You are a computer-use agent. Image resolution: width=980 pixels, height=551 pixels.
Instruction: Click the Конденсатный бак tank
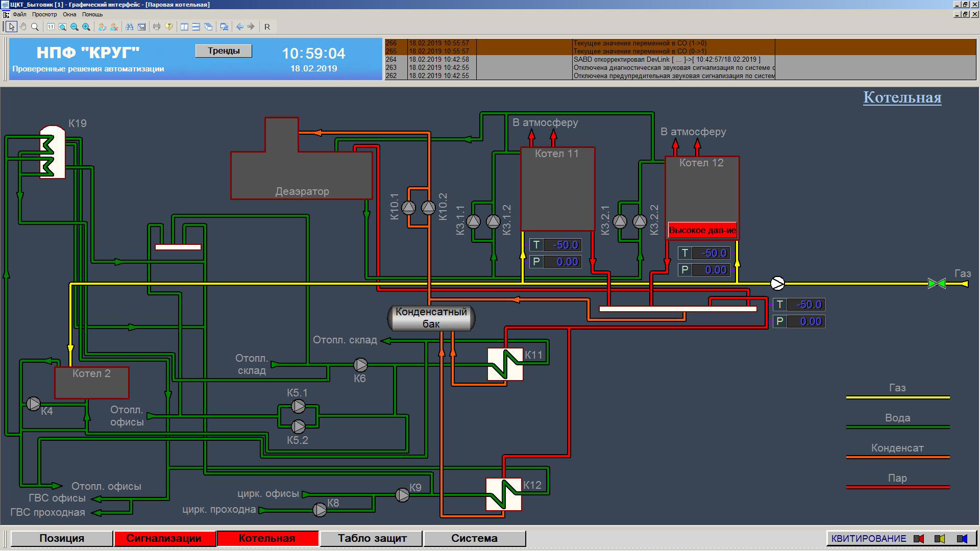[x=431, y=318]
